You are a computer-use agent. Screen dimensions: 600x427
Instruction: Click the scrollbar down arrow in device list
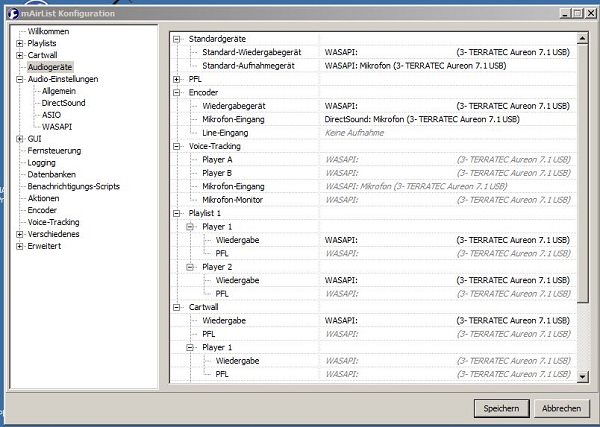coord(584,376)
